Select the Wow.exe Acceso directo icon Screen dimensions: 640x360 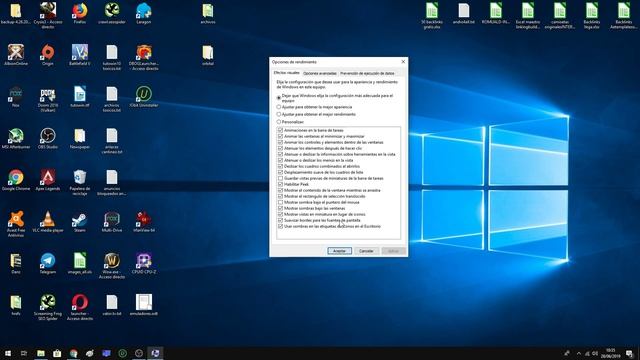111,266
